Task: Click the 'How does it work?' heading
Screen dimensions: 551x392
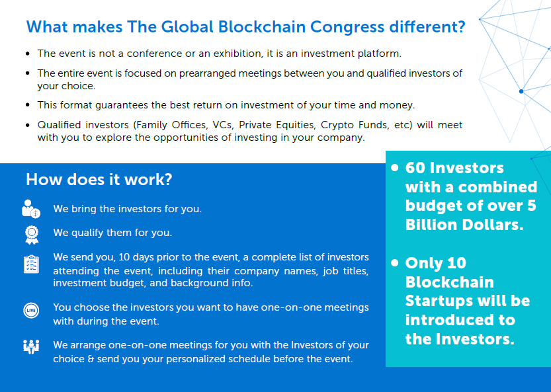Action: click(x=99, y=180)
